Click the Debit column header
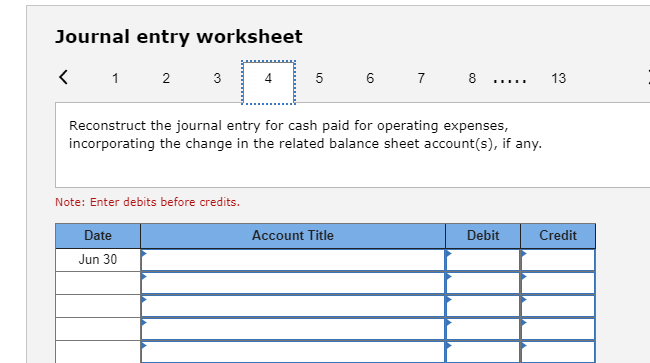This screenshot has width=650, height=363. [x=483, y=236]
